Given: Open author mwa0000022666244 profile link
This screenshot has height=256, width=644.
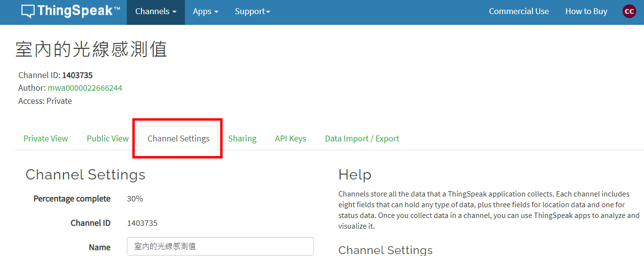Looking at the screenshot, I should pyautogui.click(x=85, y=88).
